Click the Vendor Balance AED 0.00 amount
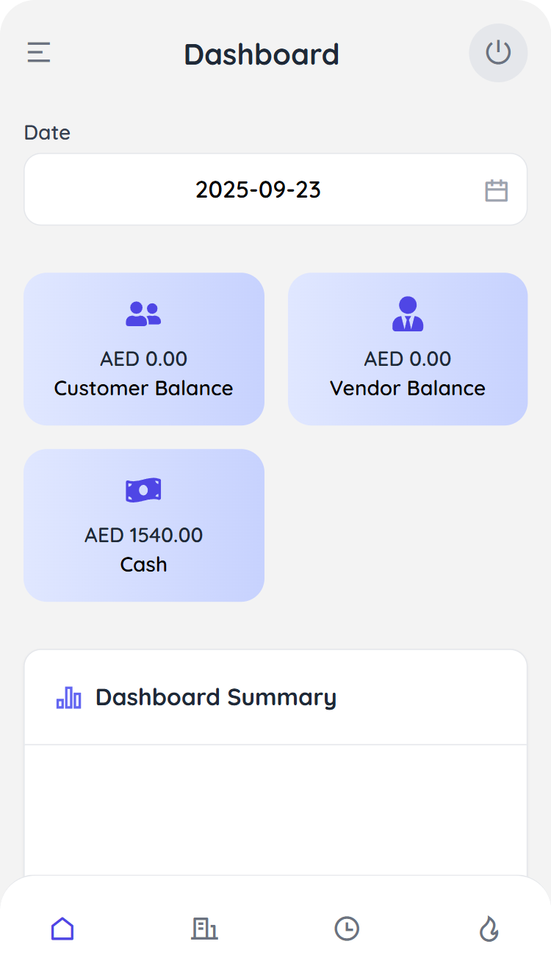The height and width of the screenshot is (980, 551). [x=408, y=359]
